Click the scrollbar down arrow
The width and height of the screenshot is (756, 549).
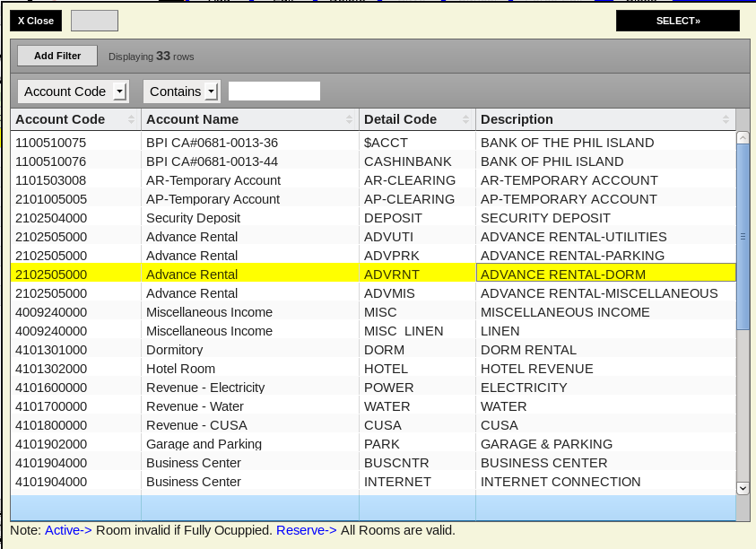point(743,488)
